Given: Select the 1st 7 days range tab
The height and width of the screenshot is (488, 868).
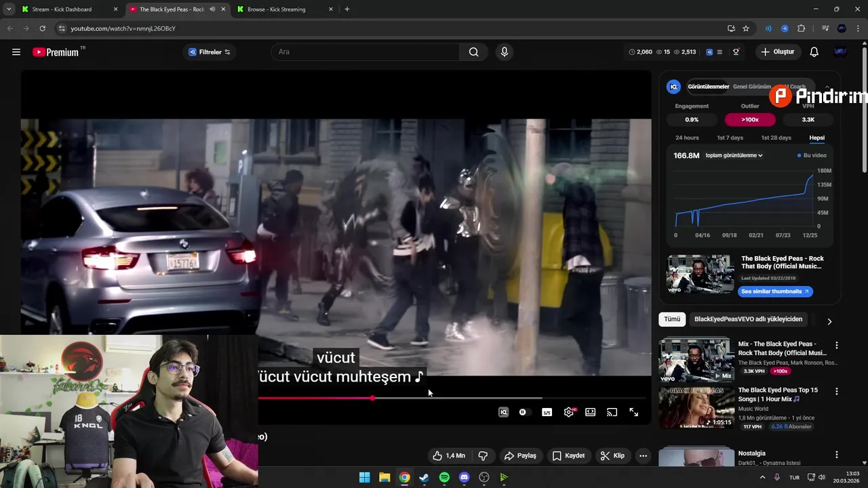Looking at the screenshot, I should (730, 138).
